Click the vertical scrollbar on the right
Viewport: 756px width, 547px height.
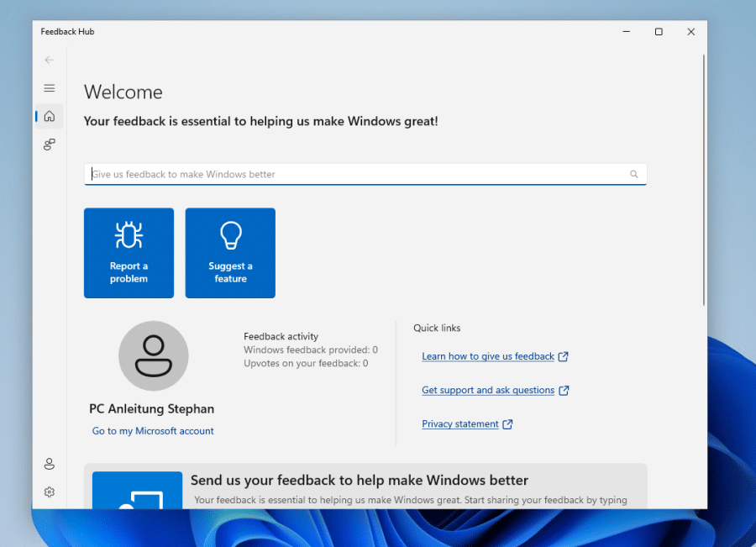[x=703, y=181]
